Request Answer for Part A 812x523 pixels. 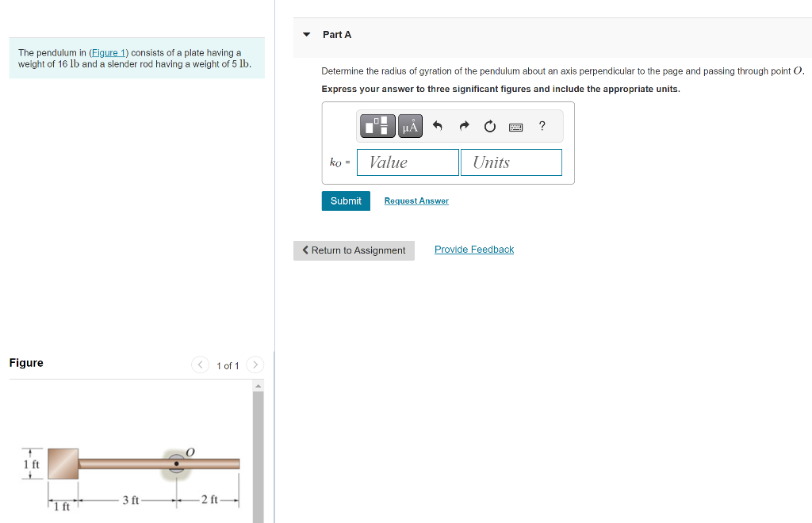tap(416, 200)
